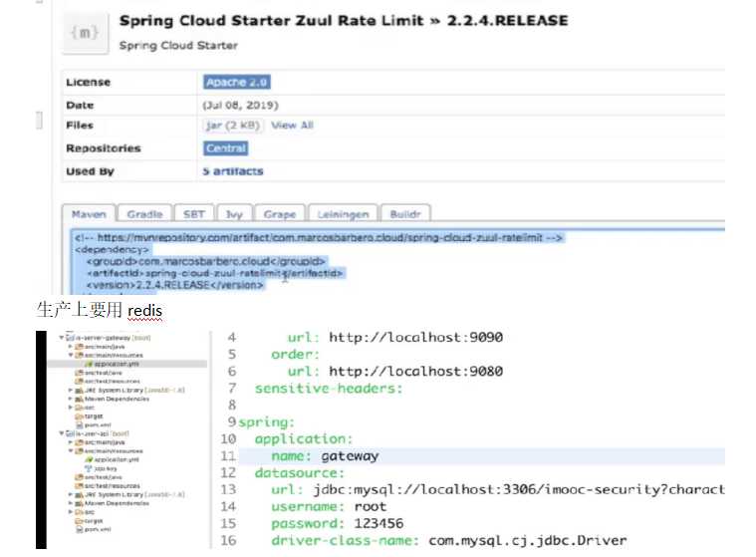Click target folder icon in is-user-api

point(79,521)
